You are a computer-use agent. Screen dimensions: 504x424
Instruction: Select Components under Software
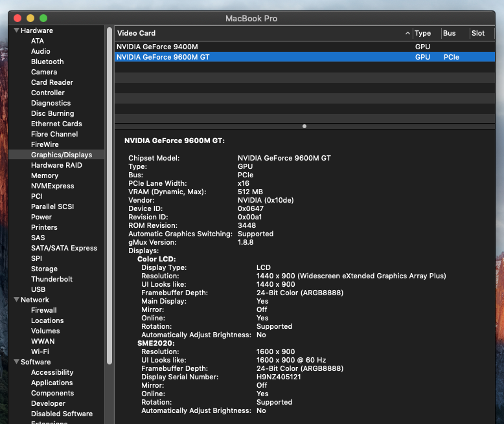coord(52,393)
